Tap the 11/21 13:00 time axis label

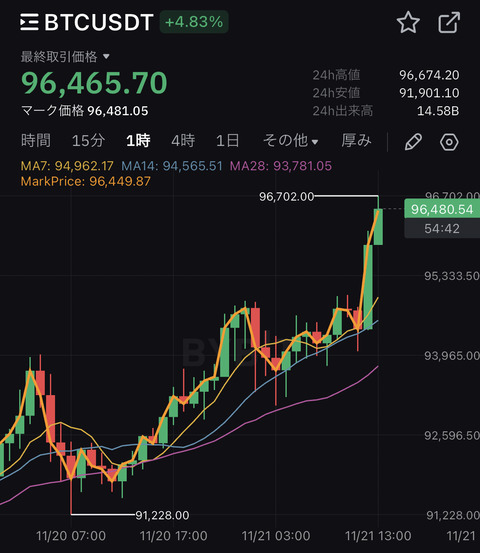378,536
